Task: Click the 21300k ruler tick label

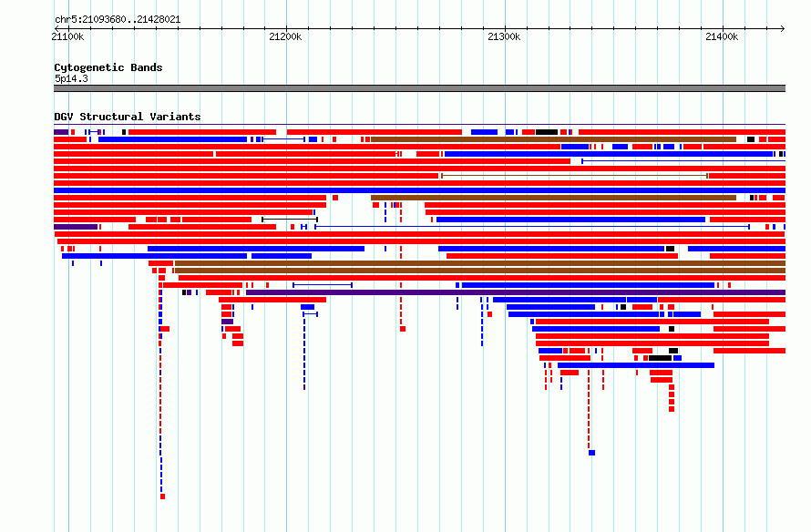Action: (504, 36)
